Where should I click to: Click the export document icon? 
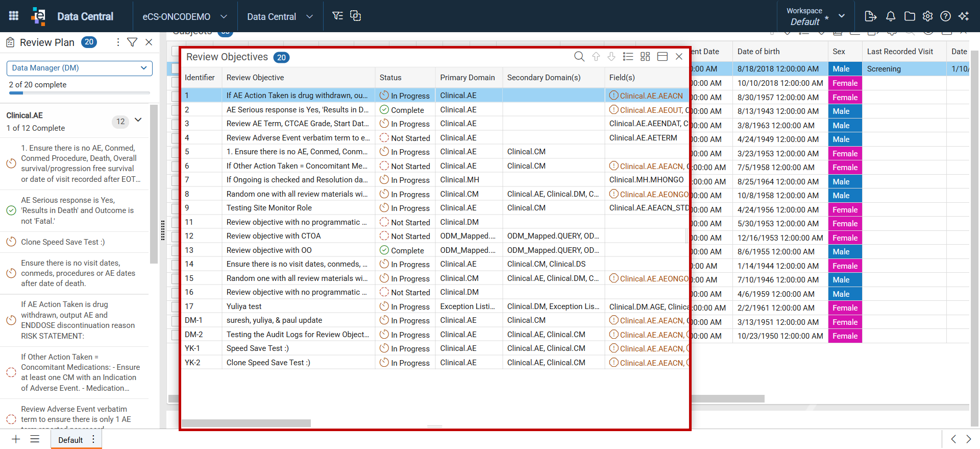pos(871,16)
